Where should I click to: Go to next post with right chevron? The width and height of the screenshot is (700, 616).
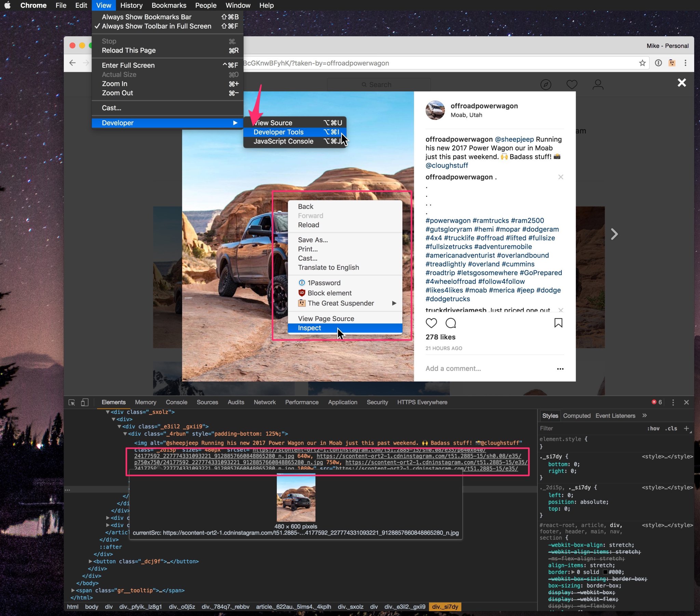[615, 234]
